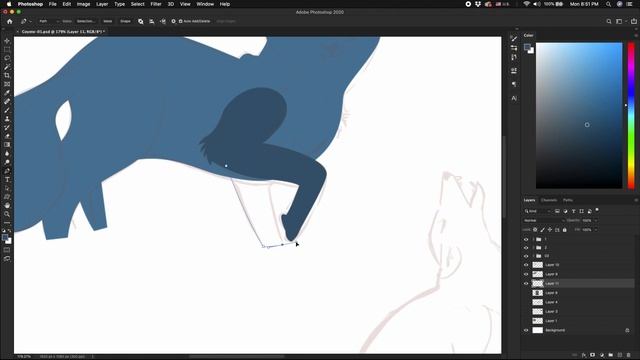Hide group 1 visibility eye

[x=526, y=240]
